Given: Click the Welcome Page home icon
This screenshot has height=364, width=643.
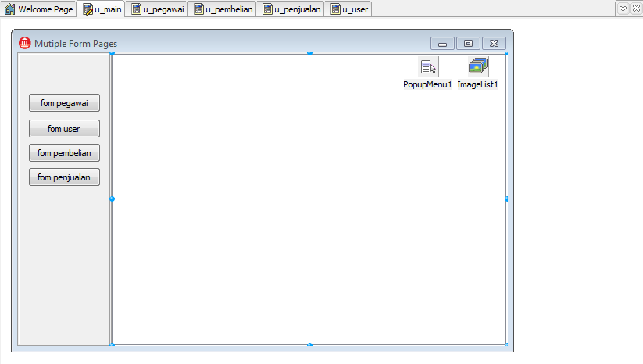Looking at the screenshot, I should (x=10, y=9).
